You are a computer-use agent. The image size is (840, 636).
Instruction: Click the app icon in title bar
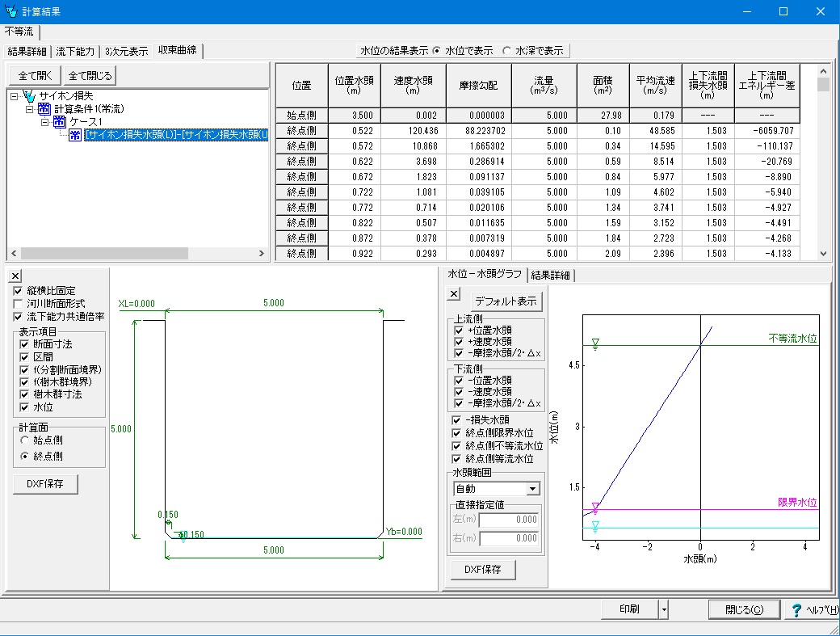pyautogui.click(x=10, y=11)
